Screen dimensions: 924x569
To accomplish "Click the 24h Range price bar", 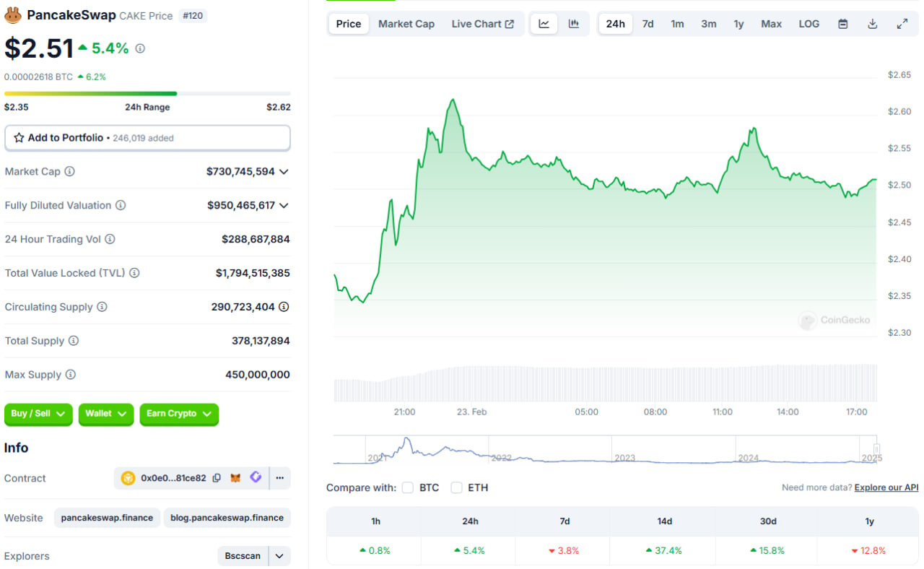I will click(147, 93).
